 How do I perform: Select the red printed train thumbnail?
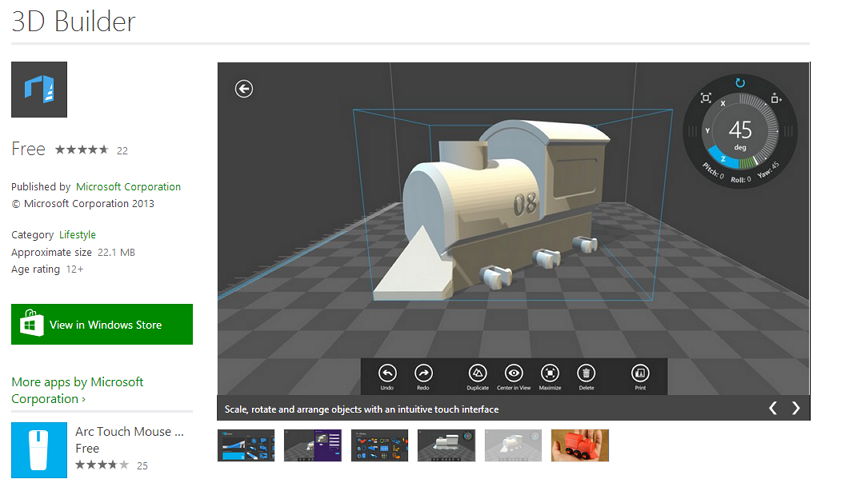[580, 445]
